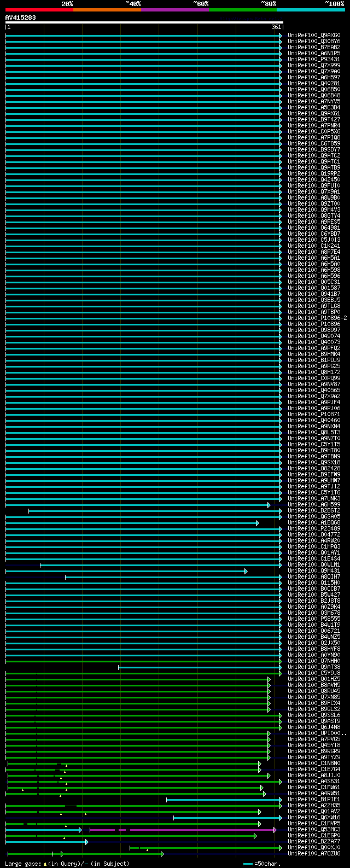Click the arrowhead ending the UniRef100_A1BQG8 alignment

(257, 523)
